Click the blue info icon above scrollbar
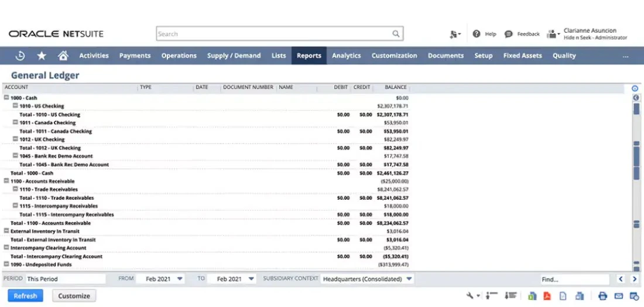644x307 pixels. 635,88
